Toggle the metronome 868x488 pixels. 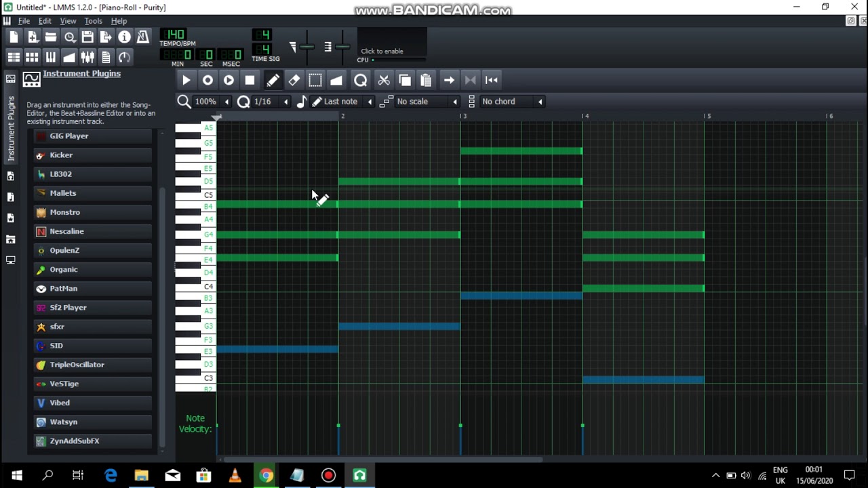tap(142, 37)
